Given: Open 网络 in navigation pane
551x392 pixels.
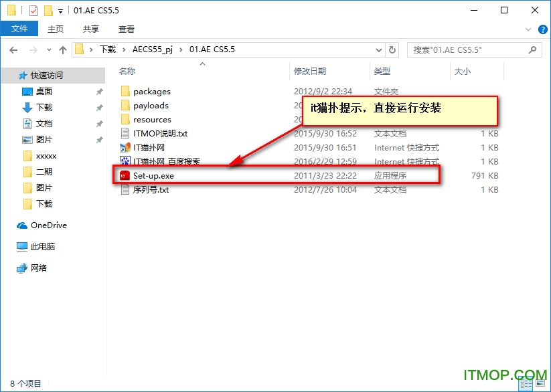Looking at the screenshot, I should coord(38,268).
